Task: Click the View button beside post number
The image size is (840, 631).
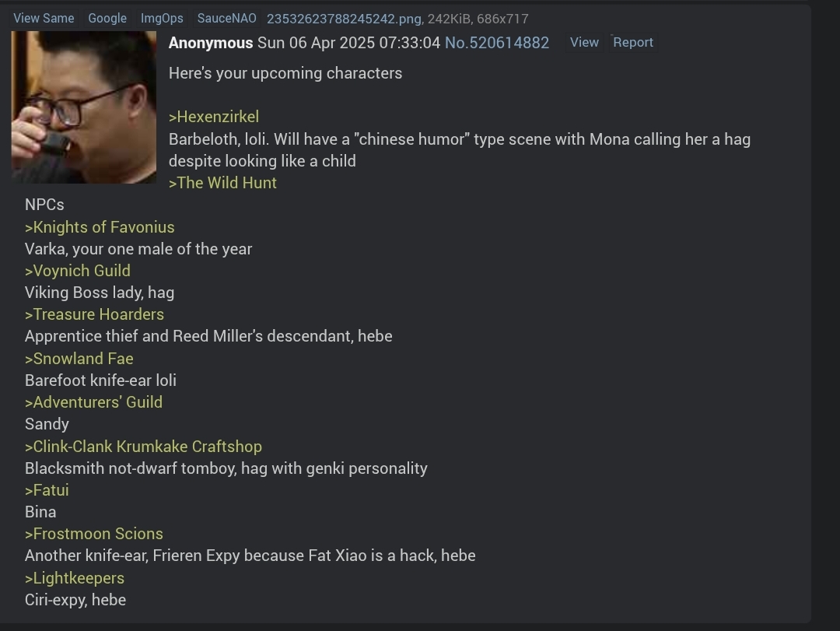Action: point(584,42)
